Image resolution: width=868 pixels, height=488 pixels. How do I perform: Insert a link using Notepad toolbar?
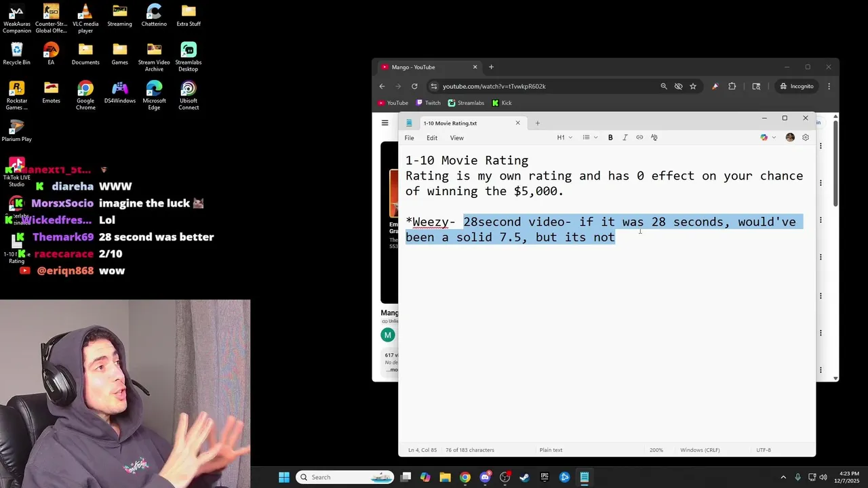coord(639,138)
